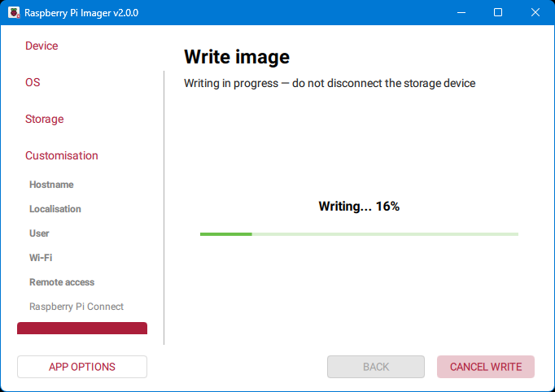Open Wi-Fi customisation sub-step

point(41,258)
